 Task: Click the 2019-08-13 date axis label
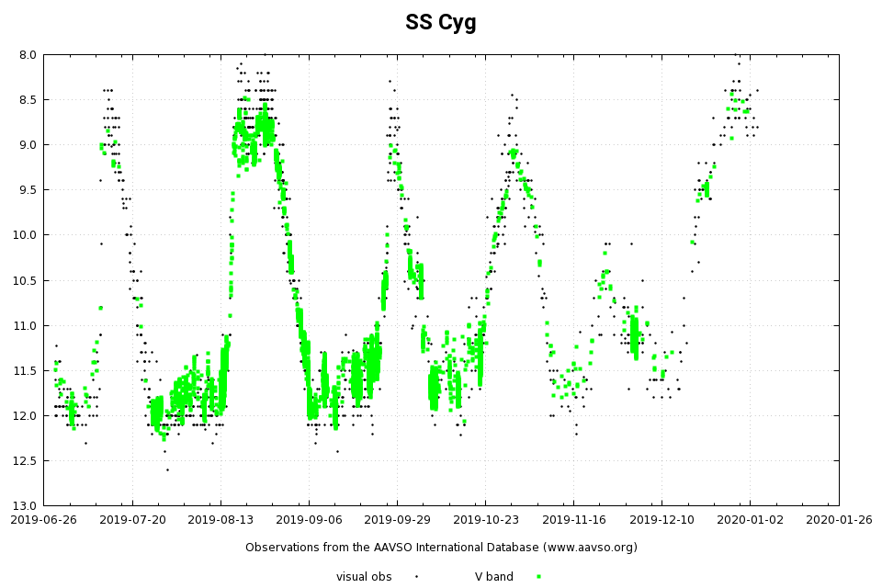(220, 519)
